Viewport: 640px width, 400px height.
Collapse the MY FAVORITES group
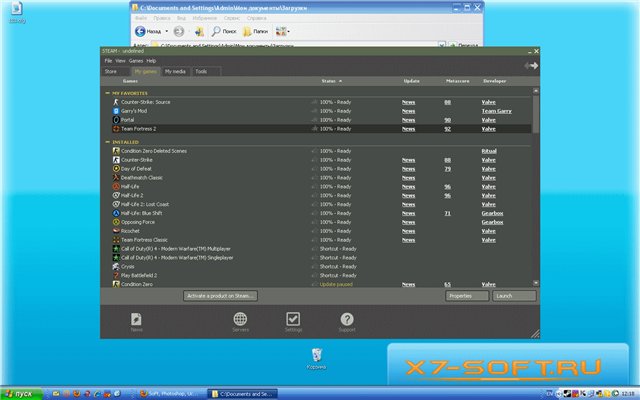pyautogui.click(x=108, y=93)
